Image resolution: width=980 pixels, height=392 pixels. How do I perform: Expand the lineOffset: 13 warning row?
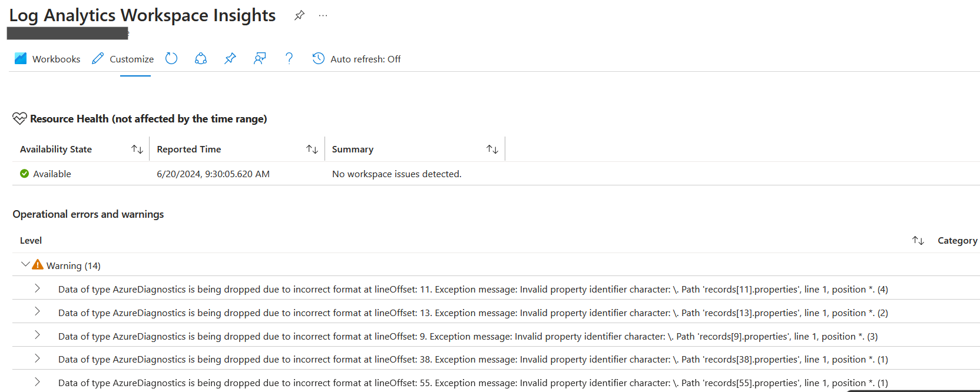[37, 311]
